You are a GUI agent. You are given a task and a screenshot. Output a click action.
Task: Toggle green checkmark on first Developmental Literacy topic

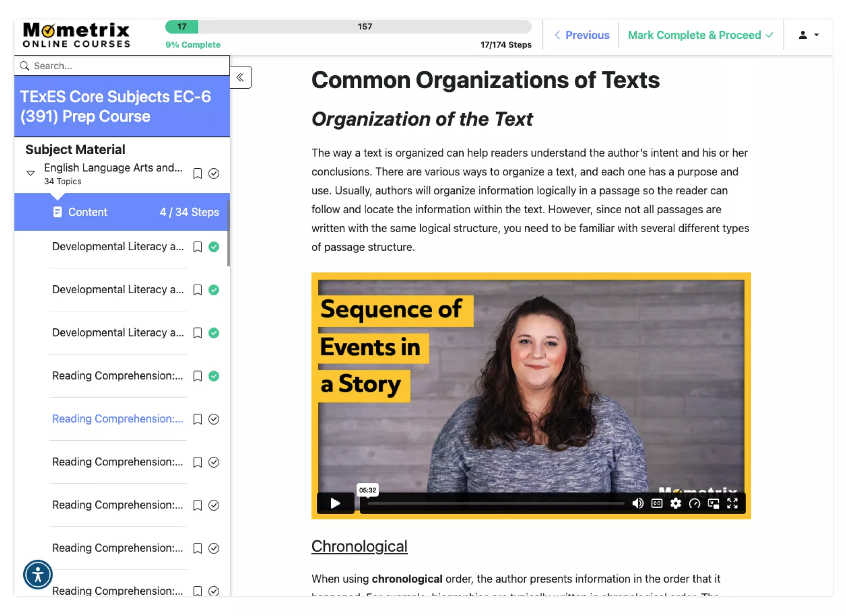coord(214,247)
